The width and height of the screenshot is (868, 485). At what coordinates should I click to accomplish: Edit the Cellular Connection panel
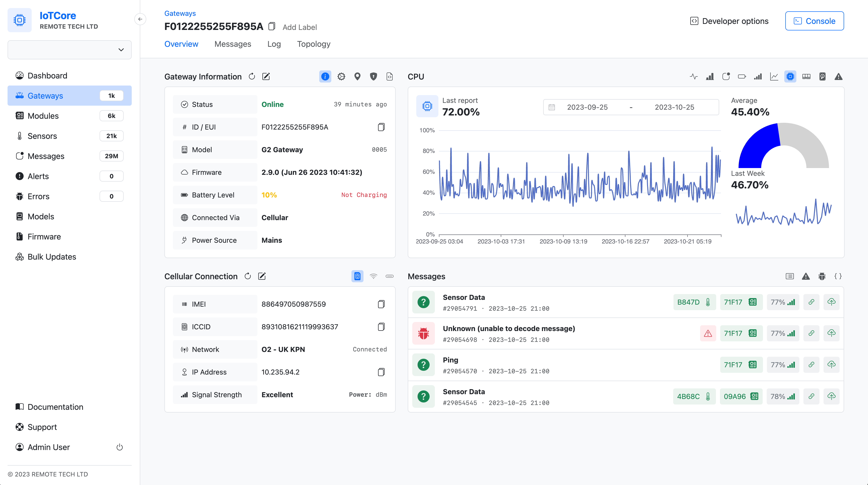coord(262,276)
